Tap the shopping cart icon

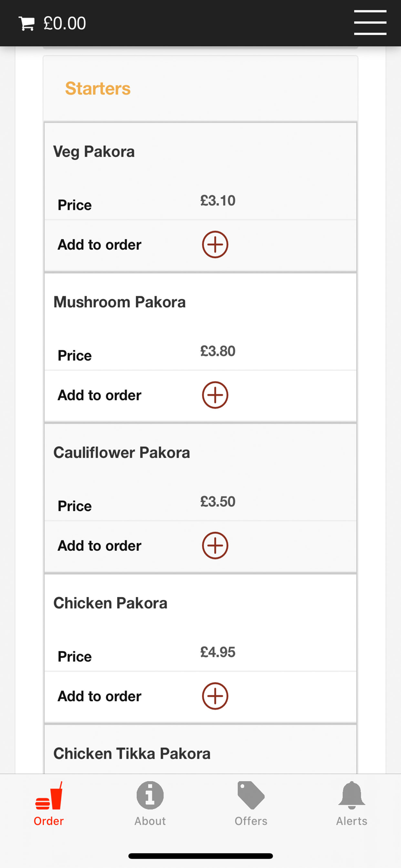point(26,23)
